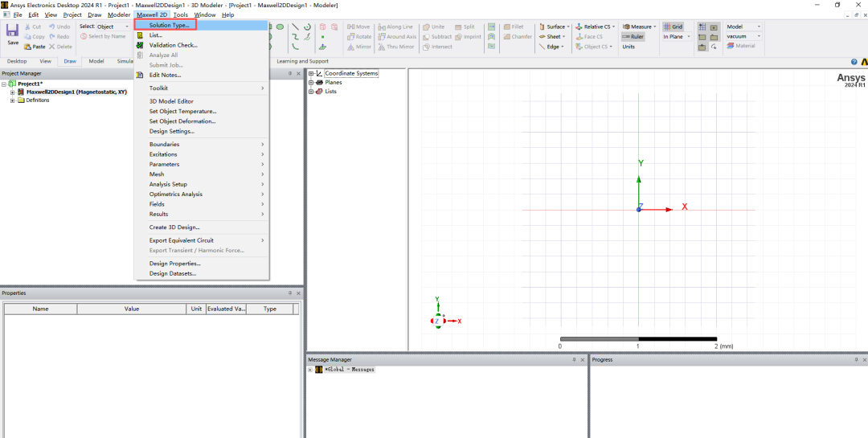Select the Draw Line tool
Viewport: 868px width, 438px height.
tap(296, 27)
